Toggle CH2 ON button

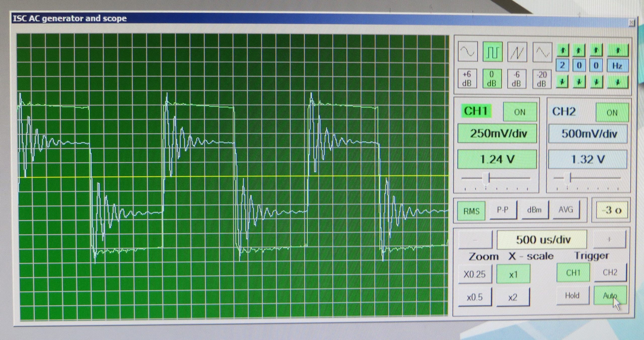(x=612, y=112)
